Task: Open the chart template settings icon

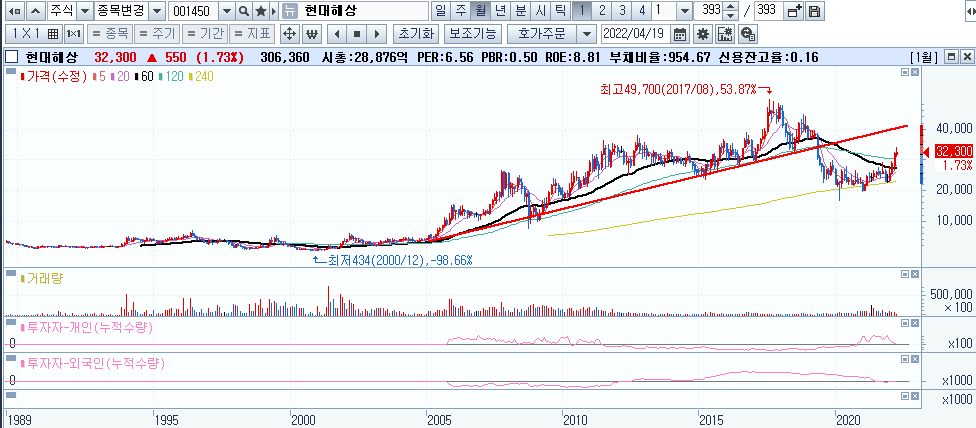Action: pos(726,34)
